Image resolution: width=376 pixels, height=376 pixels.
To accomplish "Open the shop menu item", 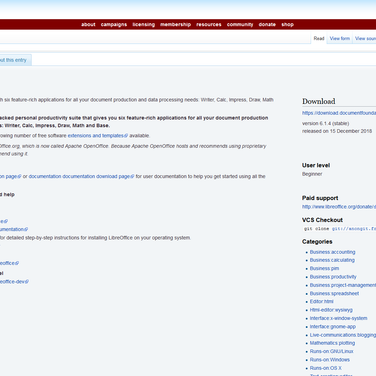I will (287, 24).
